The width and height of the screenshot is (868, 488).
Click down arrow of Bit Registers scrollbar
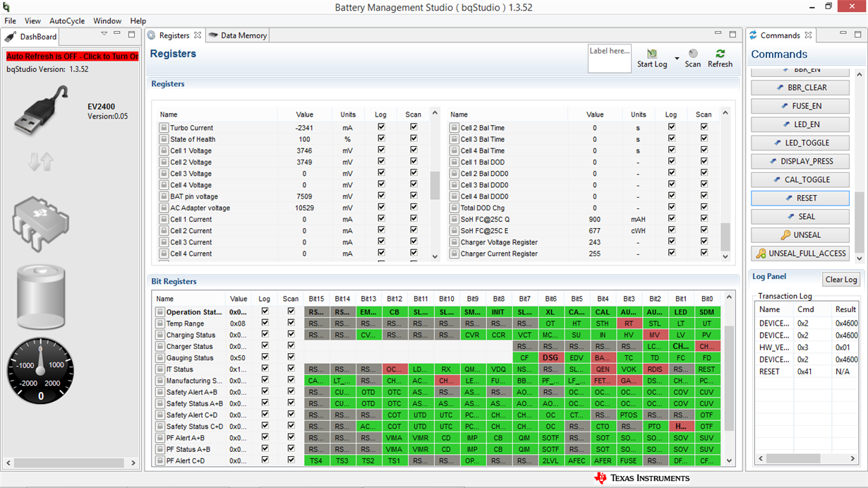coord(730,461)
